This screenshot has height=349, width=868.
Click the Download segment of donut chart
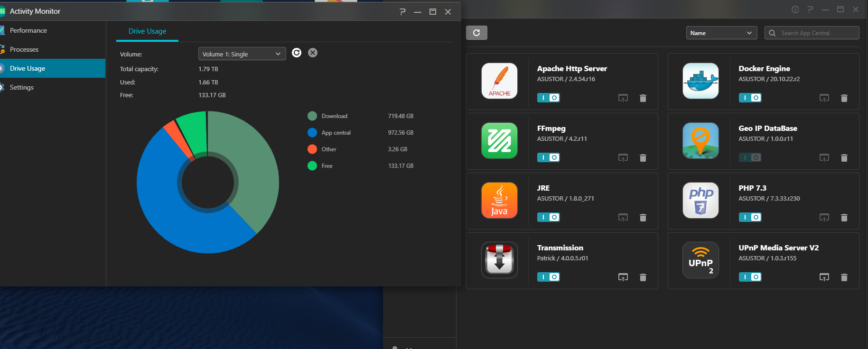coord(252,166)
